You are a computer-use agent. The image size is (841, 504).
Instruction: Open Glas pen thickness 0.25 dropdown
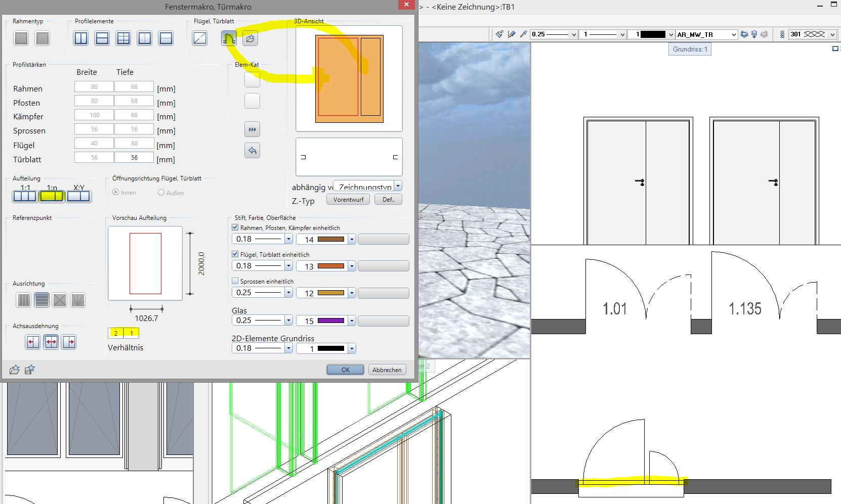click(x=288, y=320)
